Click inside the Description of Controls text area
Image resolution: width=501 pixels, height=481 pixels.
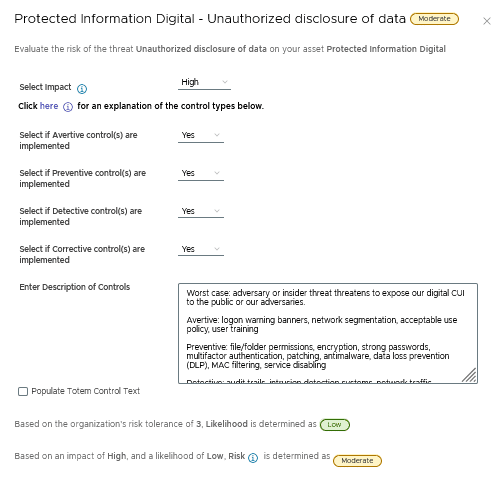(x=328, y=333)
